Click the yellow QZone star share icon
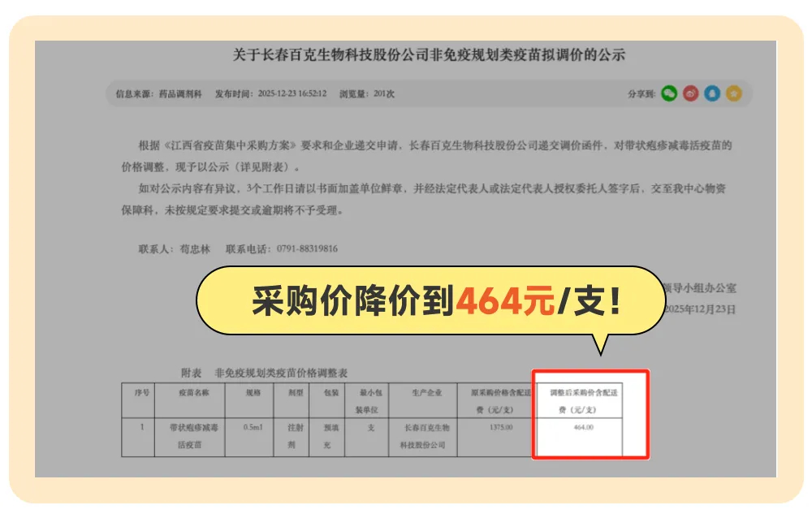 click(734, 94)
